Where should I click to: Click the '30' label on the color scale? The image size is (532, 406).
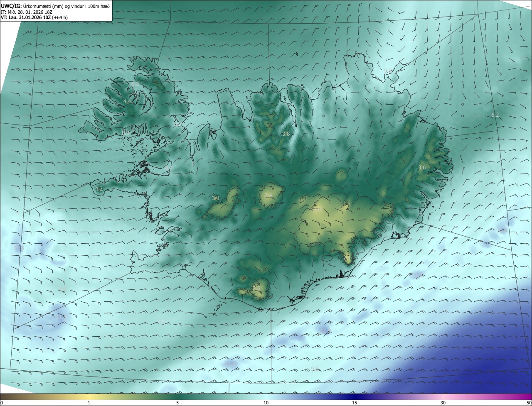pyautogui.click(x=443, y=403)
